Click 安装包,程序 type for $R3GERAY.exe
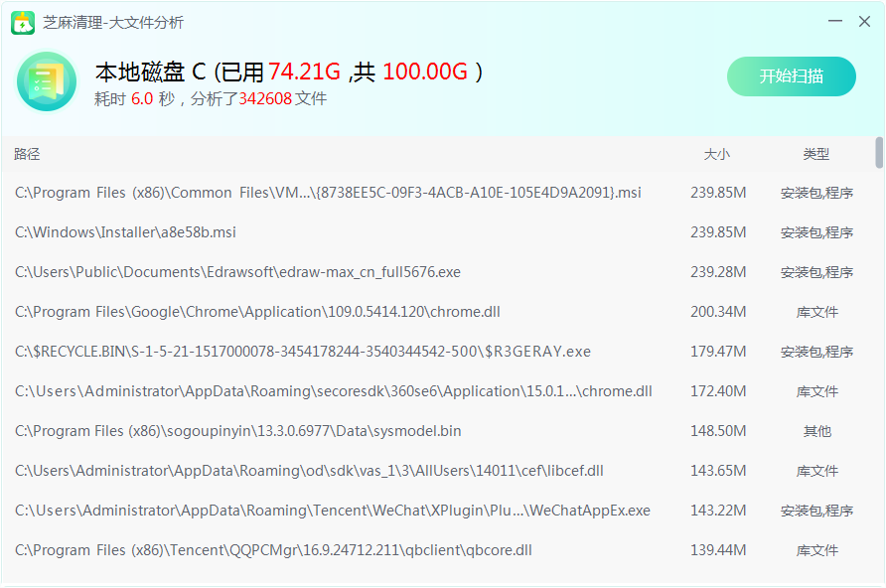The width and height of the screenshot is (886, 588). [817, 353]
